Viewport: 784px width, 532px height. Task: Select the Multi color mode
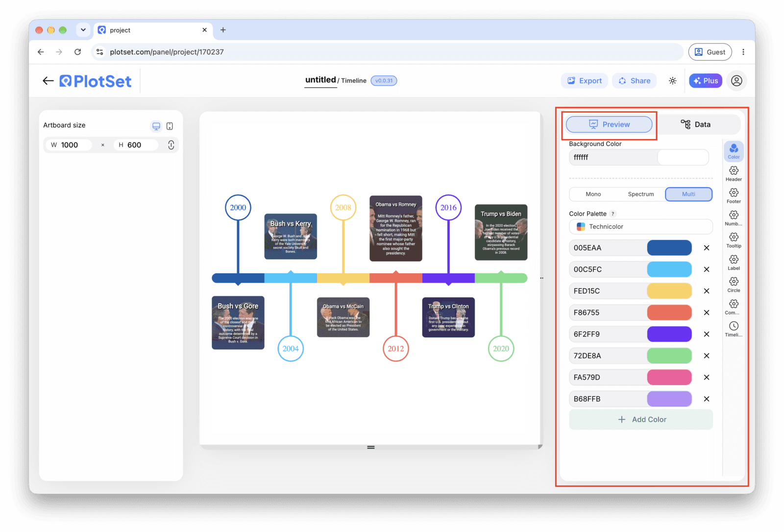pyautogui.click(x=688, y=194)
